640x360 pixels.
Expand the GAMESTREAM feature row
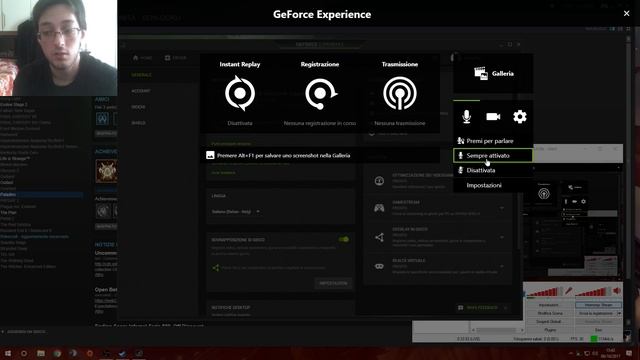[502, 208]
